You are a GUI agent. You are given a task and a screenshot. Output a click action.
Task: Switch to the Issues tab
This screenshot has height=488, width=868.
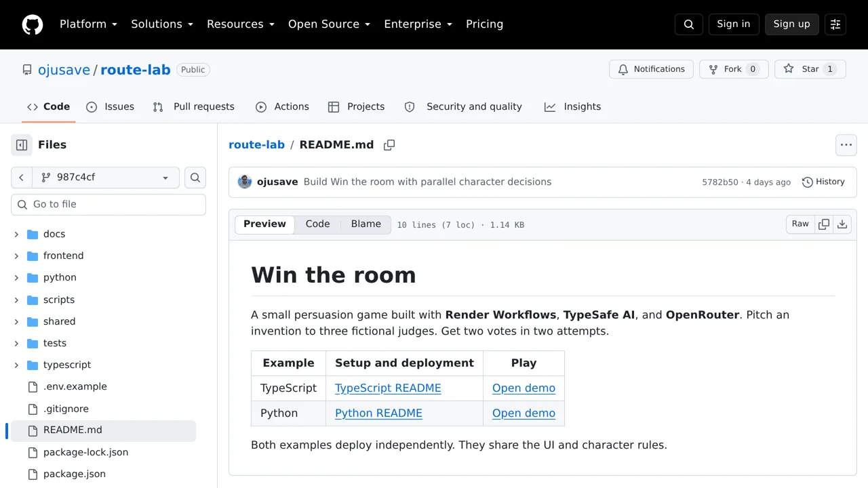111,107
